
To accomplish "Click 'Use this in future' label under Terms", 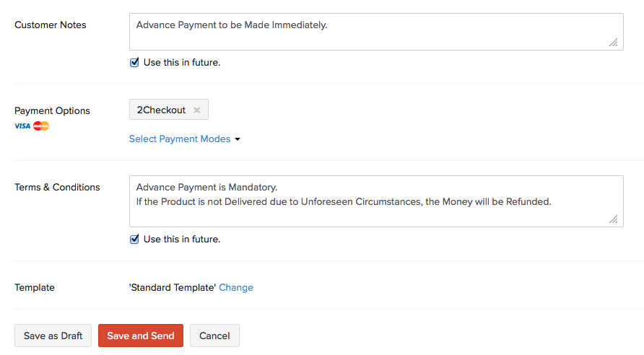I will 182,240.
